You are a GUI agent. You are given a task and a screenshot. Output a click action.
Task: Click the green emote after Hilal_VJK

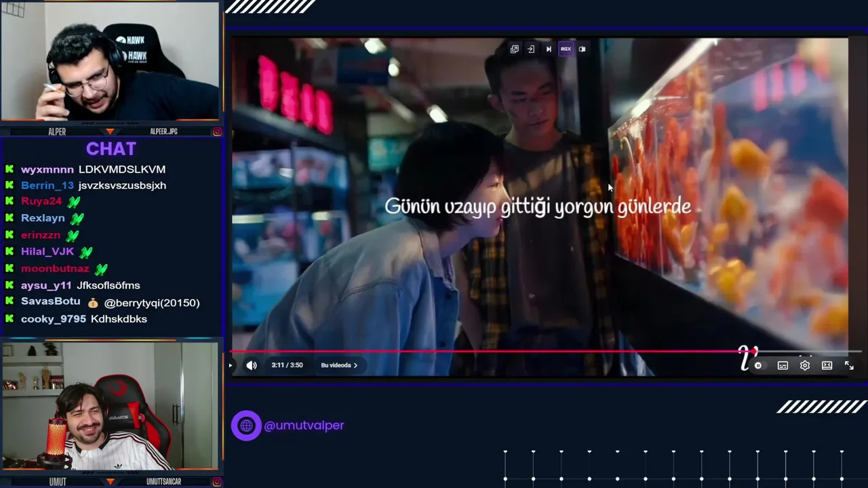click(x=86, y=252)
